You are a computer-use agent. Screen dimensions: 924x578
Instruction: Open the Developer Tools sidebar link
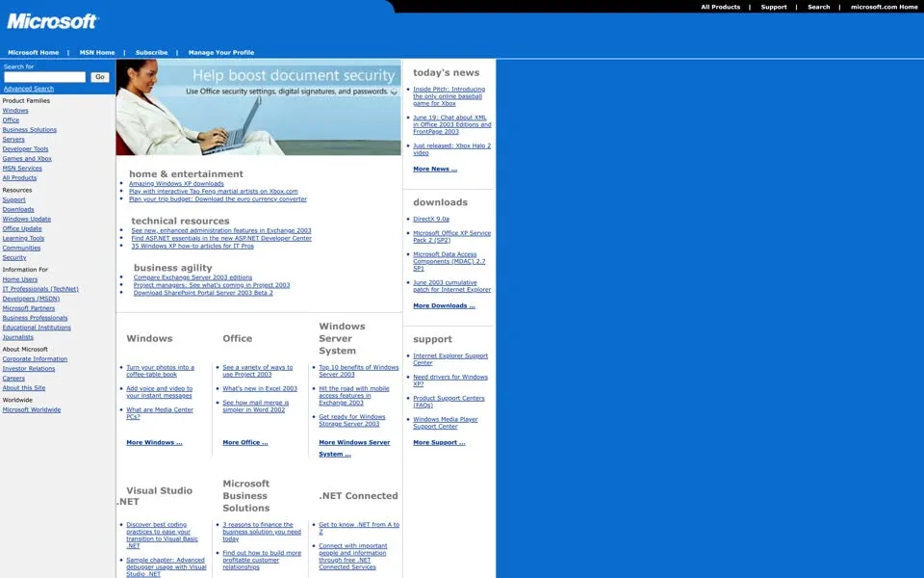(25, 148)
